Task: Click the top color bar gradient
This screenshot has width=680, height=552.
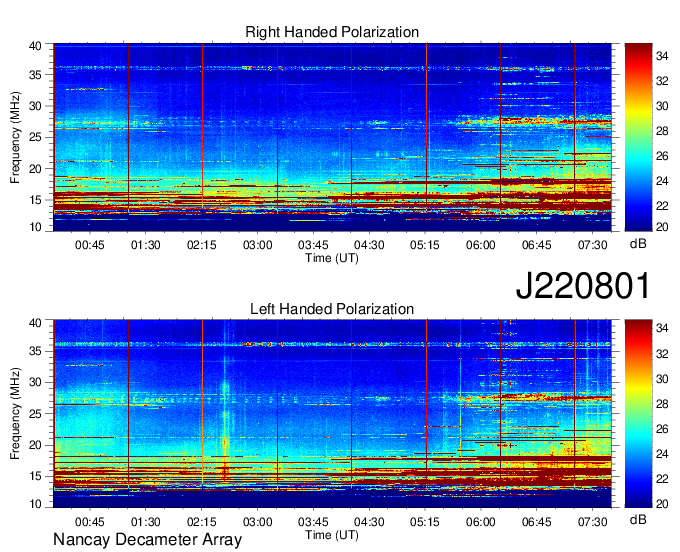Action: click(638, 137)
